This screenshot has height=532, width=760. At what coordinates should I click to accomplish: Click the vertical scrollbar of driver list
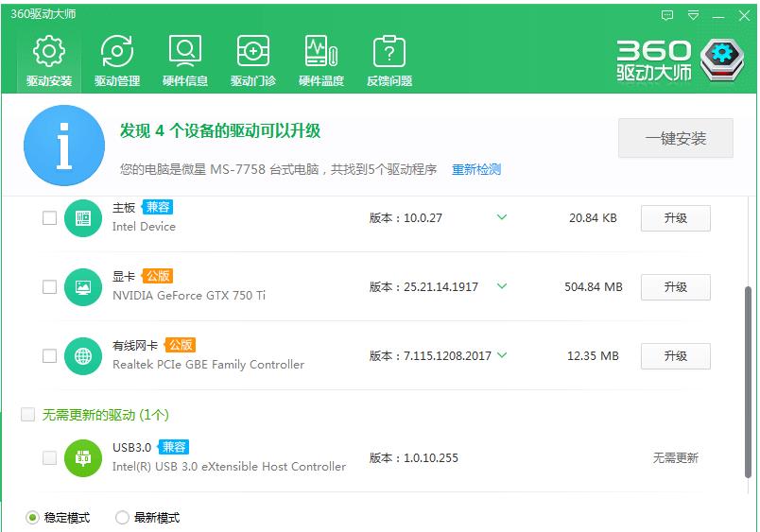pos(751,378)
